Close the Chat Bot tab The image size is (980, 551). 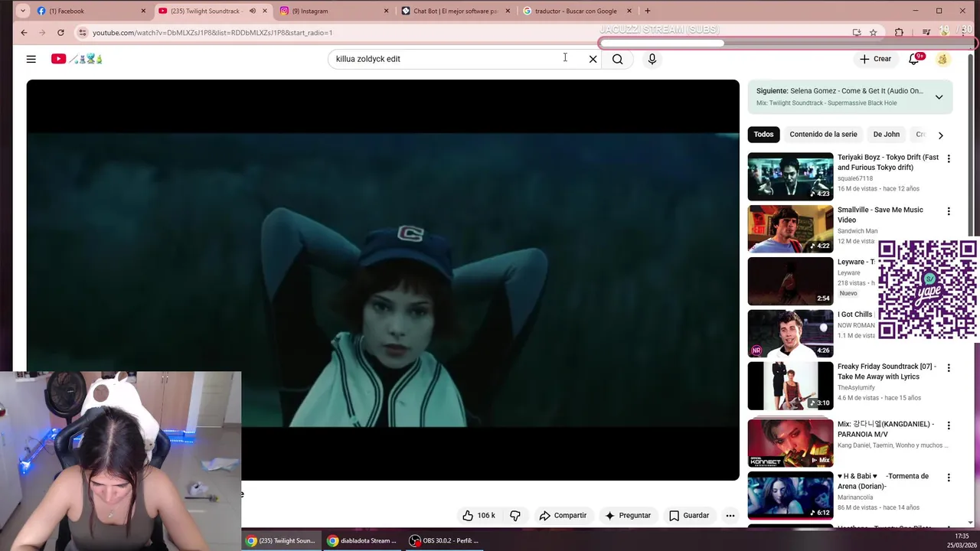click(507, 11)
